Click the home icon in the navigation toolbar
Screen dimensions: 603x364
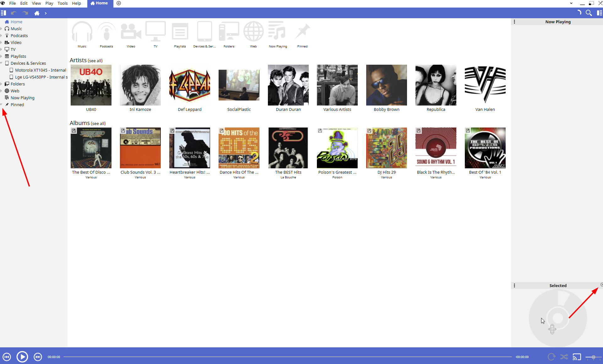point(37,13)
